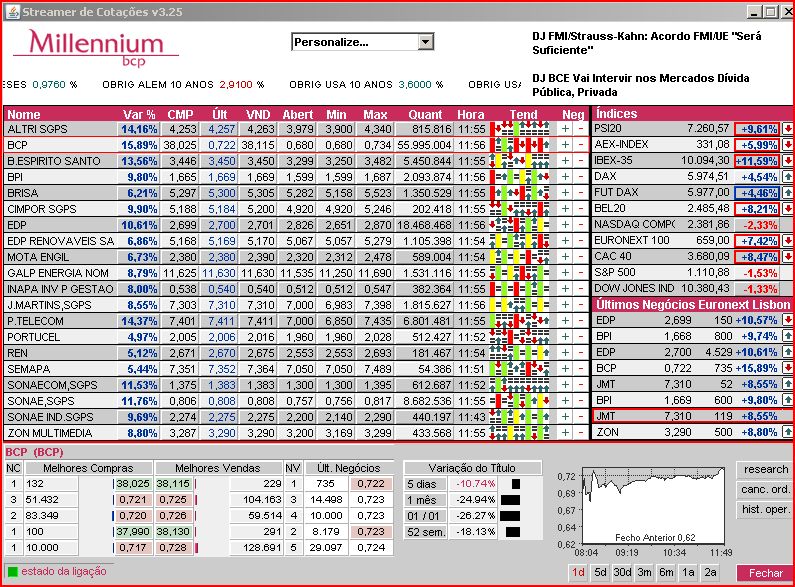795x587 pixels.
Task: Select the 3m chart period
Action: [x=644, y=572]
